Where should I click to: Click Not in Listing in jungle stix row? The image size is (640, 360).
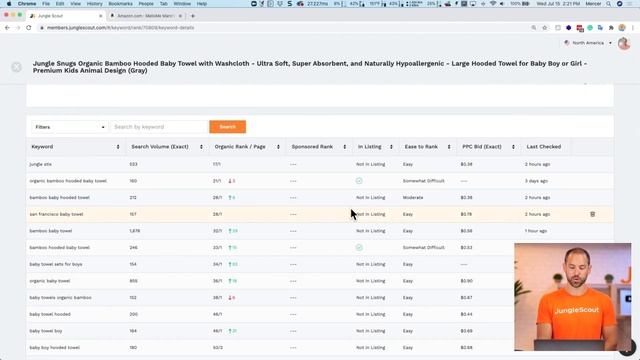tap(371, 164)
